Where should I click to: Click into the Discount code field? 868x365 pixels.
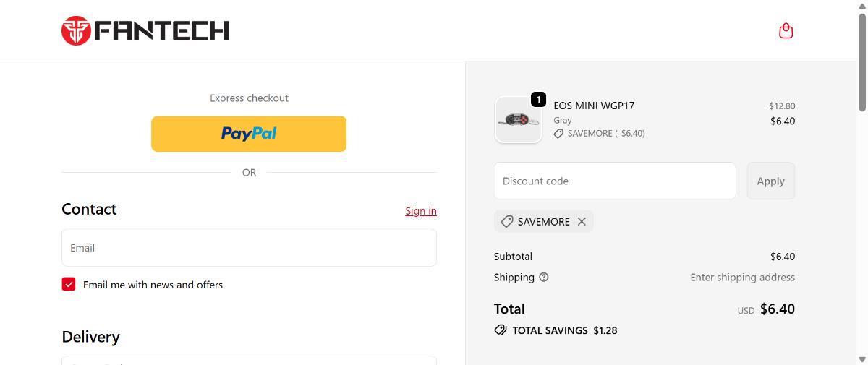(615, 181)
